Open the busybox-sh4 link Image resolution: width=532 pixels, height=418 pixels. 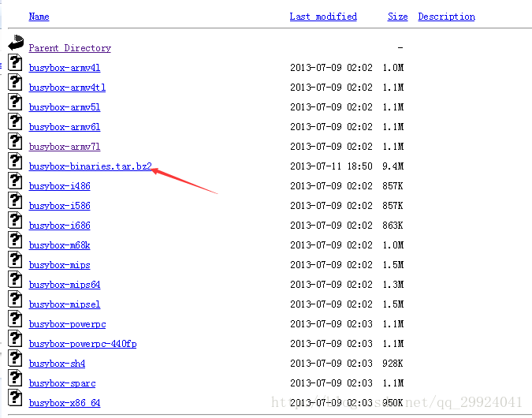point(57,364)
